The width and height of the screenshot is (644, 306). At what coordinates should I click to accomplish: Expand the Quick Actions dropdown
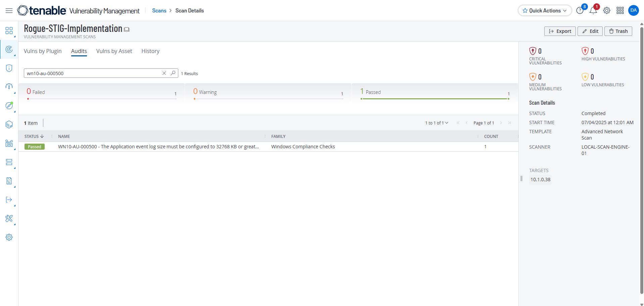click(x=544, y=11)
